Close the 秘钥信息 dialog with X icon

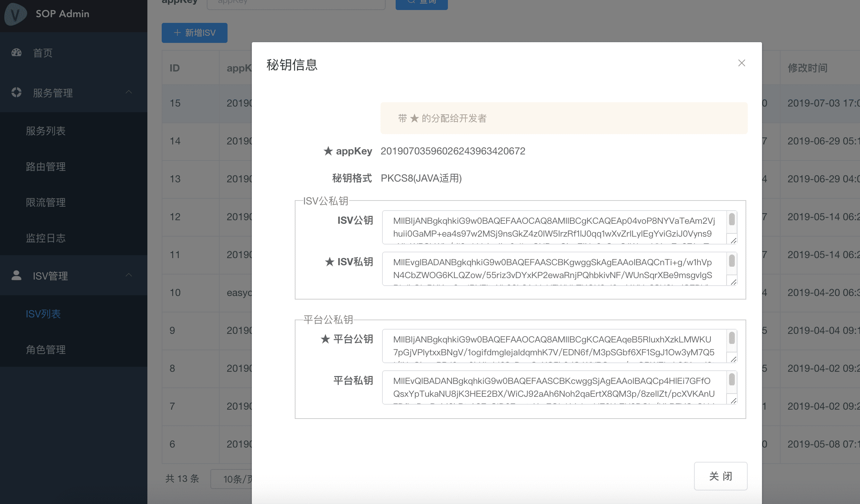click(x=741, y=63)
